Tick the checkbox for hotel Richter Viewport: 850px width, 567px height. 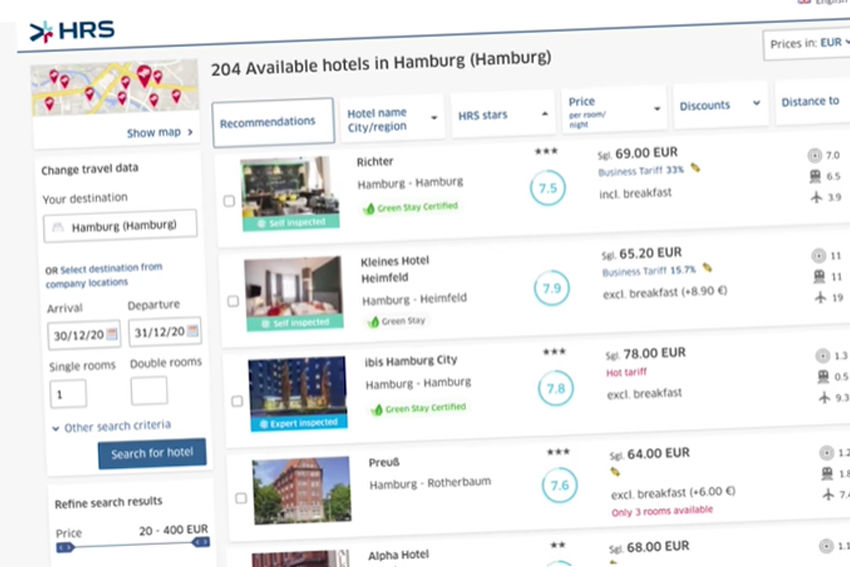pyautogui.click(x=229, y=201)
